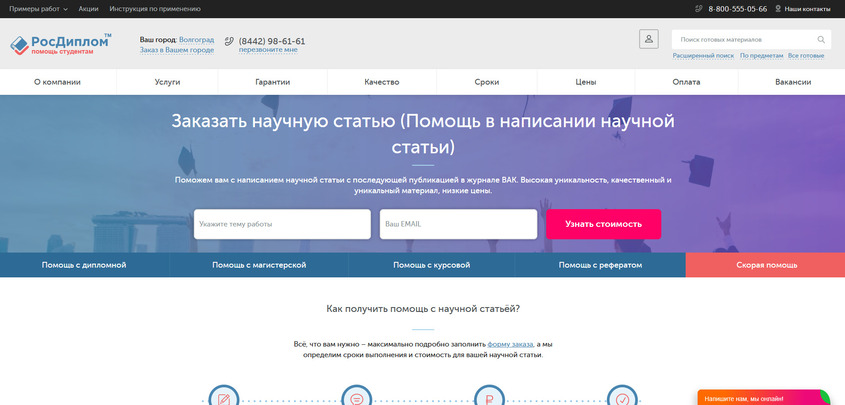
Task: Open the Качество menu item
Action: tap(382, 82)
